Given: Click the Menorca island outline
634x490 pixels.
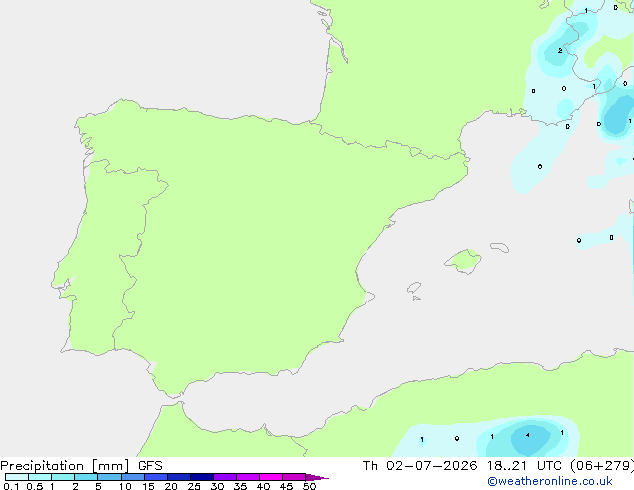Looking at the screenshot, I should click(x=499, y=247).
